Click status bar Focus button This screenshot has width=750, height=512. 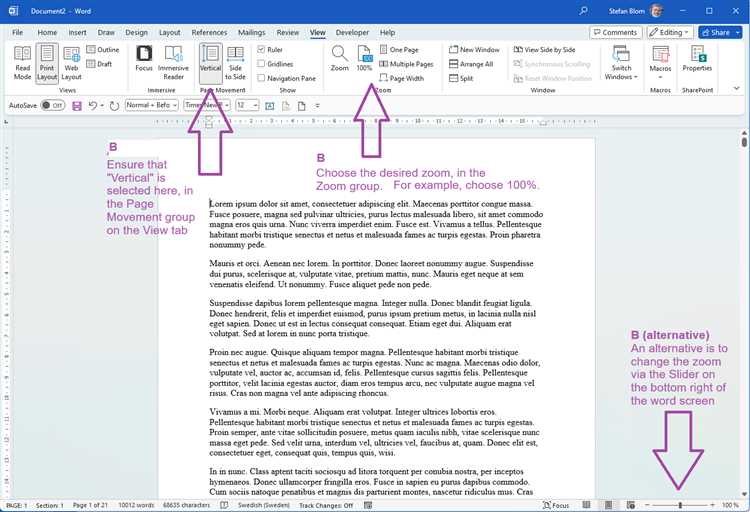click(x=556, y=505)
